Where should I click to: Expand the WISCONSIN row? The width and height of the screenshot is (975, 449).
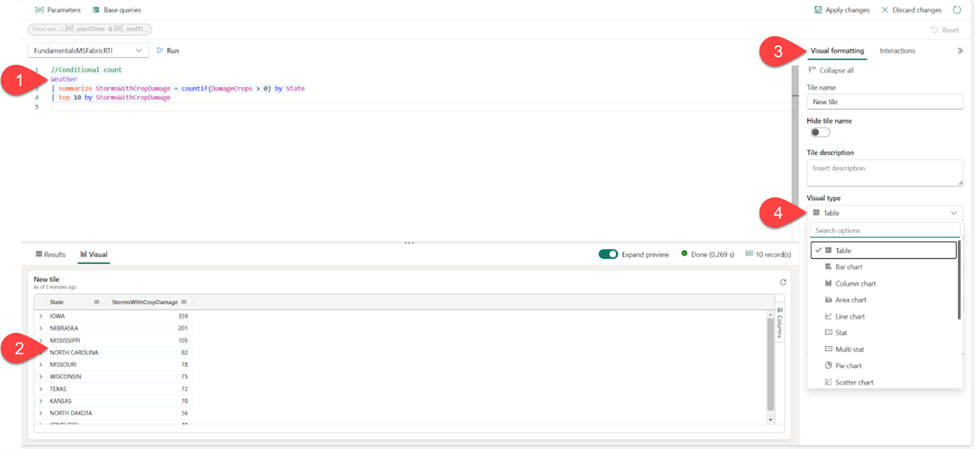40,377
